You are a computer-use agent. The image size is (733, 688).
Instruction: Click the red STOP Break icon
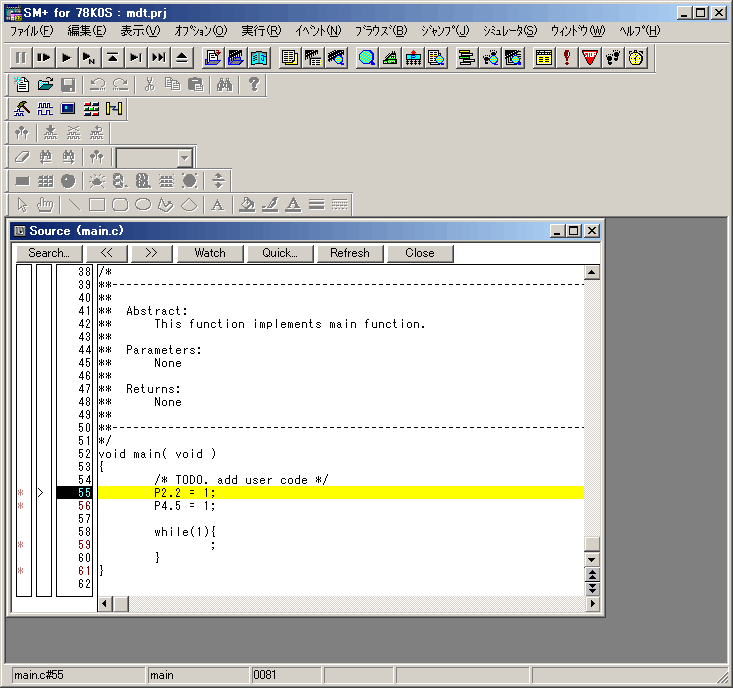(589, 58)
